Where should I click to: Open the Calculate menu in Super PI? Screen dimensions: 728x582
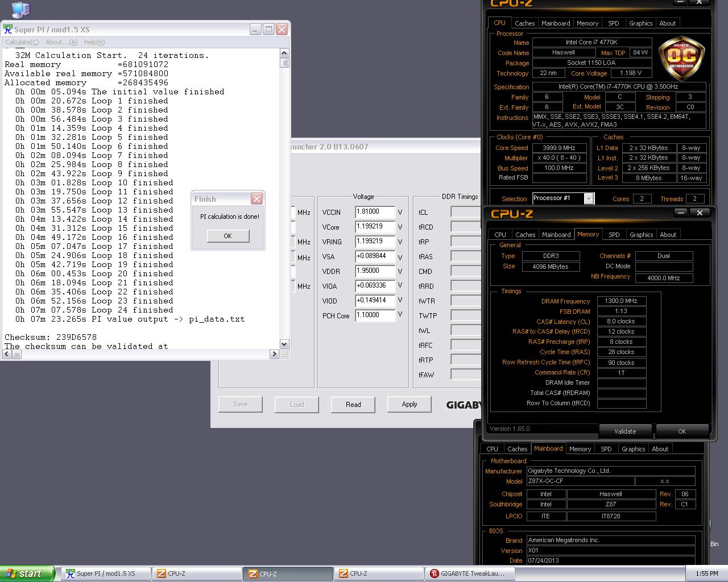coord(22,42)
